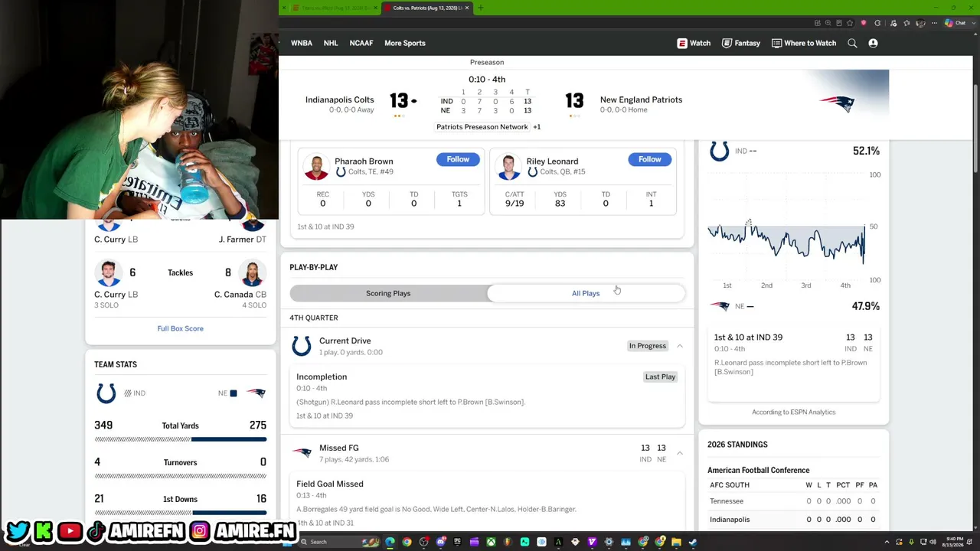Select the All Plays tab

pos(586,293)
